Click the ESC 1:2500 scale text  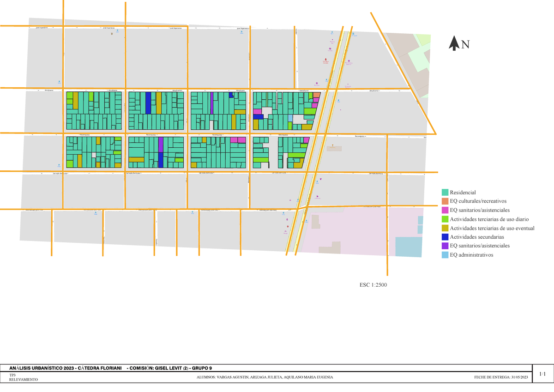coord(373,285)
